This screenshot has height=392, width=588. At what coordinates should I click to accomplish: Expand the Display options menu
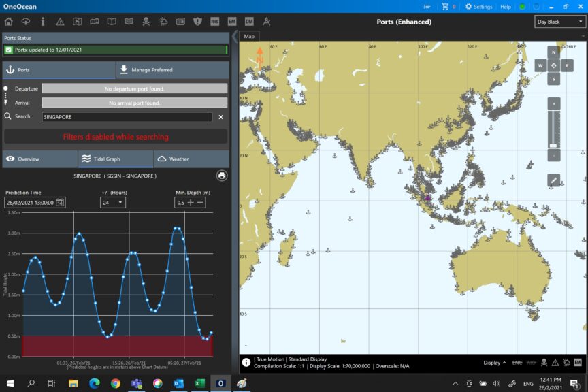495,362
